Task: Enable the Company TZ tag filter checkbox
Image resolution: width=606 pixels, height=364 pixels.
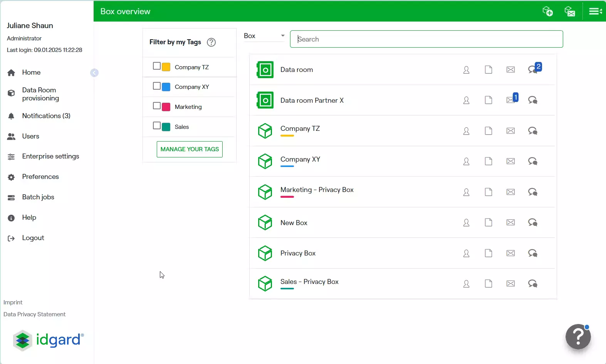Action: [157, 66]
